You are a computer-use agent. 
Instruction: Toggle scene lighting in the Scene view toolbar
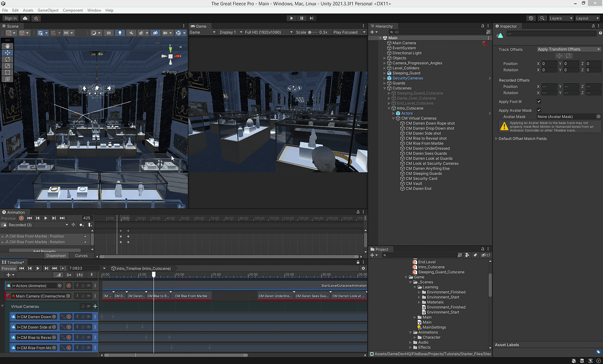(120, 33)
